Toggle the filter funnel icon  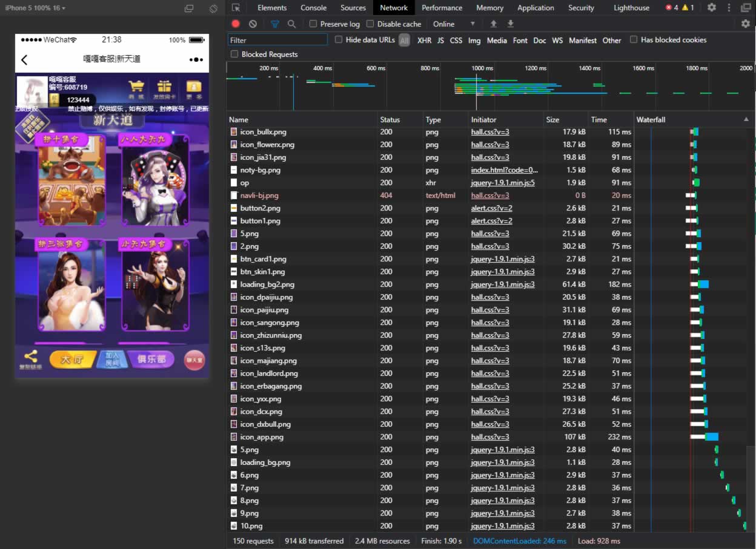point(275,24)
